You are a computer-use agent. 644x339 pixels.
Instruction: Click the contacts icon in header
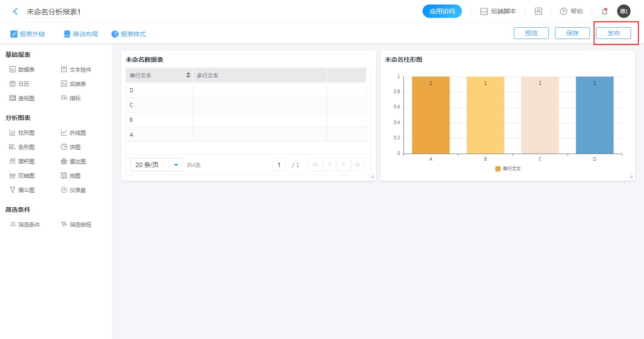[x=538, y=12]
